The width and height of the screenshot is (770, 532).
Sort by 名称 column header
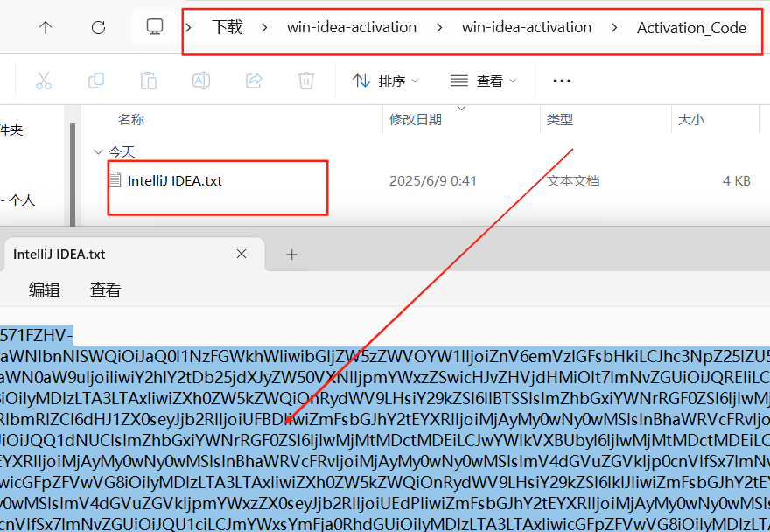pyautogui.click(x=131, y=119)
